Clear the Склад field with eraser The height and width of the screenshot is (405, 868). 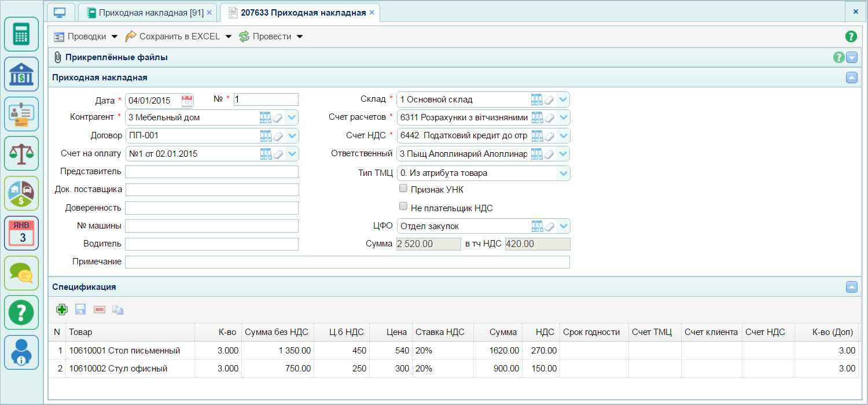pos(549,100)
